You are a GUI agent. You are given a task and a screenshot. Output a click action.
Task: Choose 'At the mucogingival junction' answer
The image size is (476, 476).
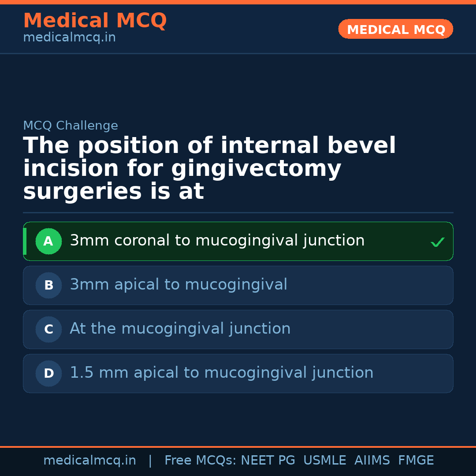click(180, 329)
